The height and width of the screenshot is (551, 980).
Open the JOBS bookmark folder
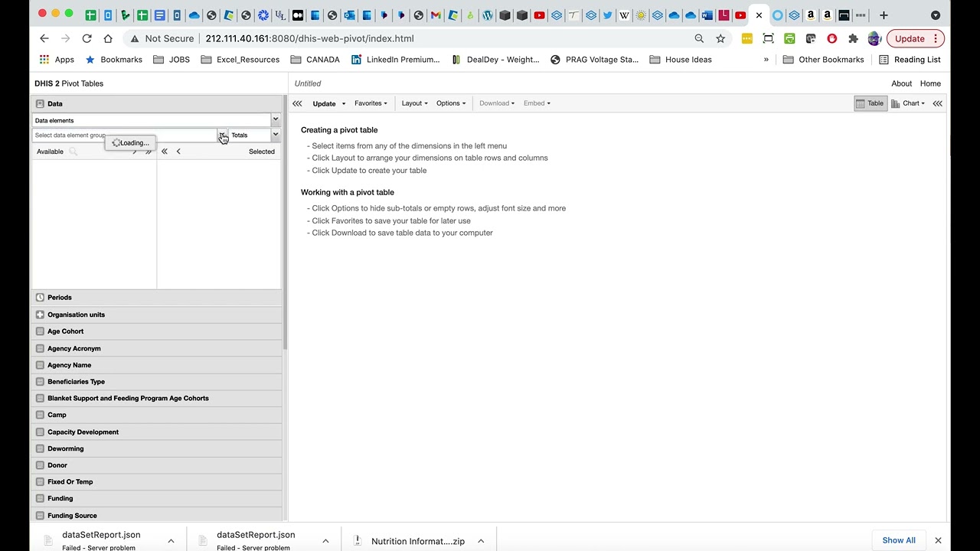tap(171, 60)
